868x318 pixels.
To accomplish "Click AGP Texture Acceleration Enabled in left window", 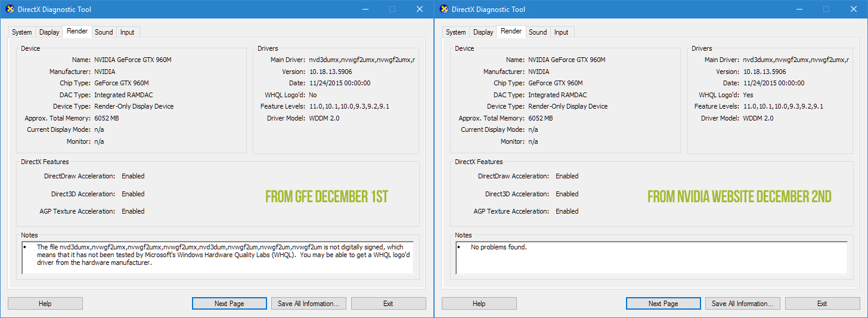I will click(x=133, y=211).
